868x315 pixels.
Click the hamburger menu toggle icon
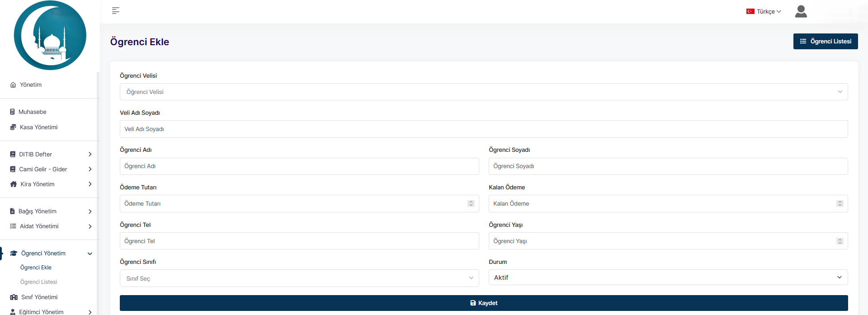[116, 10]
